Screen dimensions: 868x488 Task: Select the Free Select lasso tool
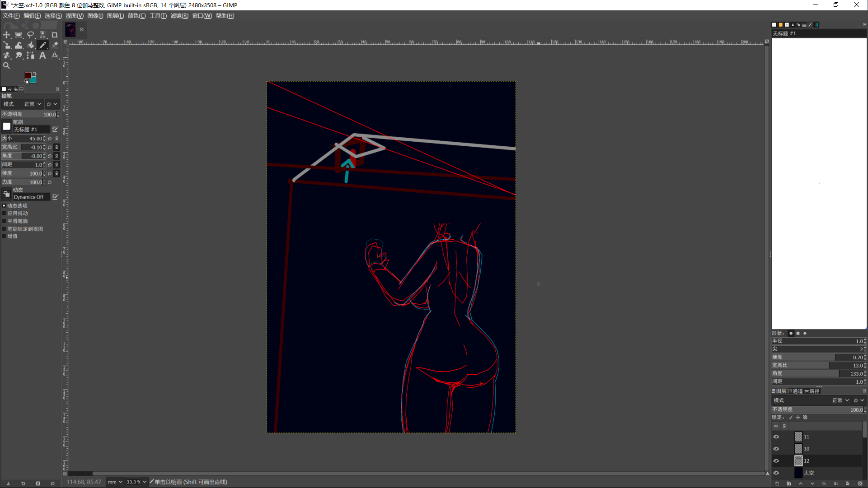pyautogui.click(x=31, y=35)
